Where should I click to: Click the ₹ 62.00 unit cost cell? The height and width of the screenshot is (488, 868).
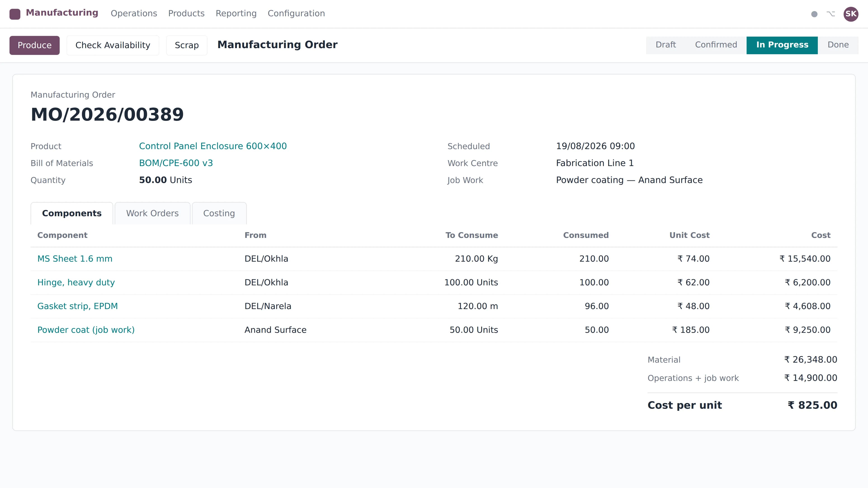pos(693,282)
